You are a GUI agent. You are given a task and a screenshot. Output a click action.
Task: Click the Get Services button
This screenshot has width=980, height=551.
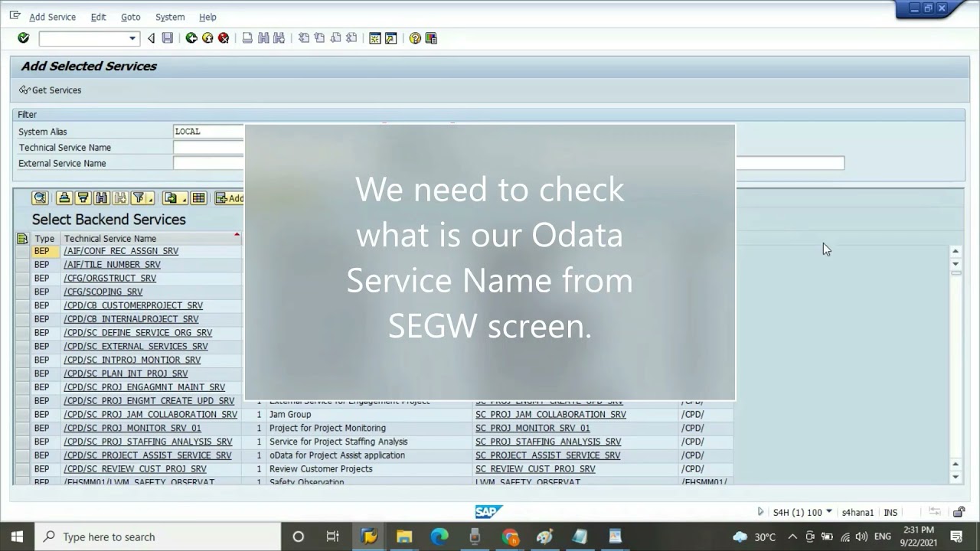click(51, 90)
